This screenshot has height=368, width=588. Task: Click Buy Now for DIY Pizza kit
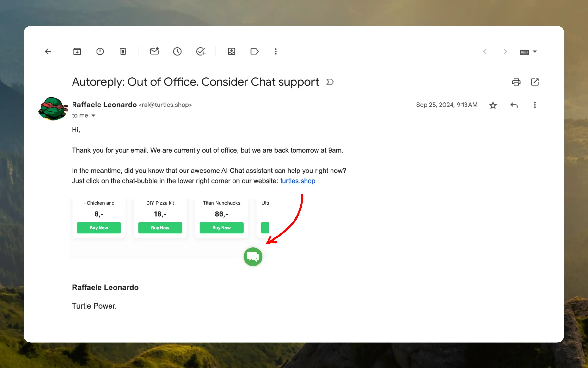[x=160, y=228]
